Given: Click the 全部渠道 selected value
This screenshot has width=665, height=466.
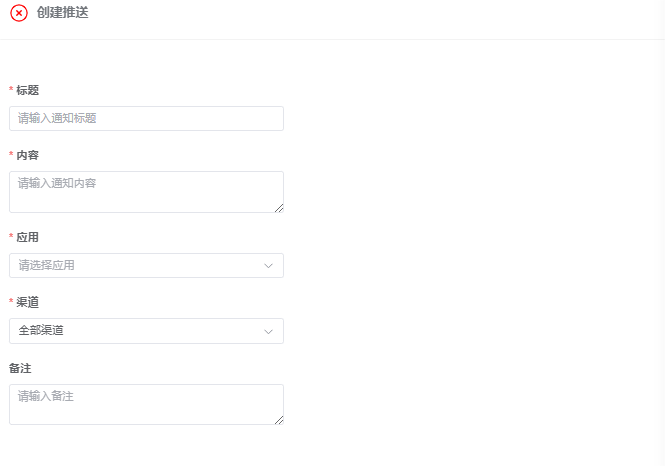Looking at the screenshot, I should point(48,331).
